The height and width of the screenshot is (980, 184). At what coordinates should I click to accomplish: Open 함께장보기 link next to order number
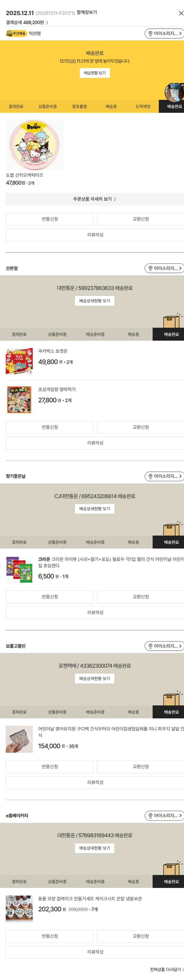[87, 13]
